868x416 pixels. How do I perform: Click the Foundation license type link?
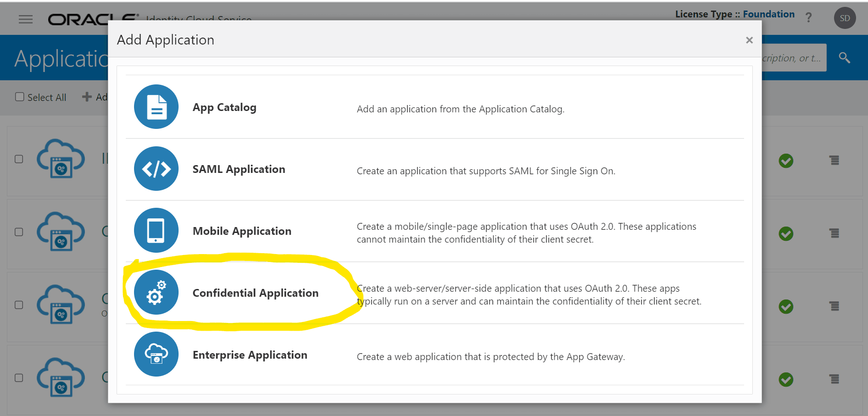pyautogui.click(x=768, y=14)
